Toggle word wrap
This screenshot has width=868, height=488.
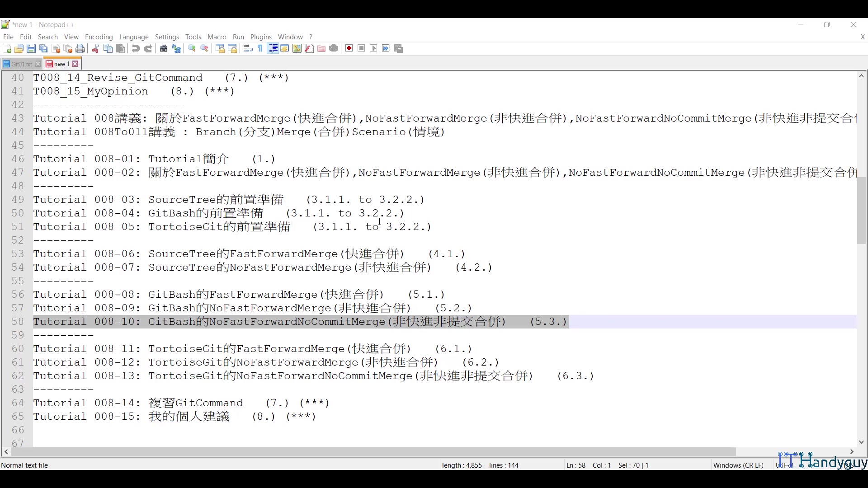(x=248, y=48)
